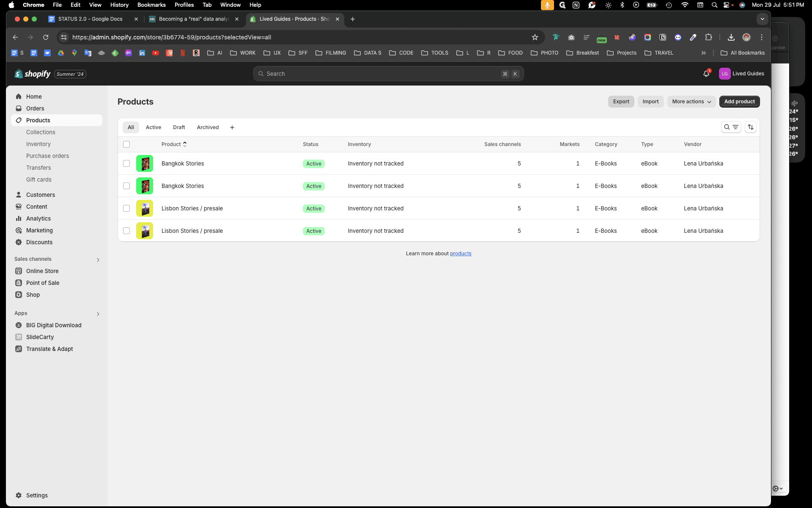The height and width of the screenshot is (508, 812).
Task: Follow the 'products' learn more link
Action: (461, 254)
